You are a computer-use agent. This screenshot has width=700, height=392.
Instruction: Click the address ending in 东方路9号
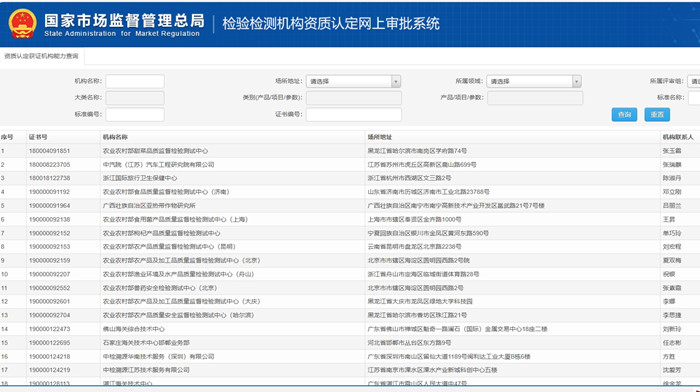[409, 343]
